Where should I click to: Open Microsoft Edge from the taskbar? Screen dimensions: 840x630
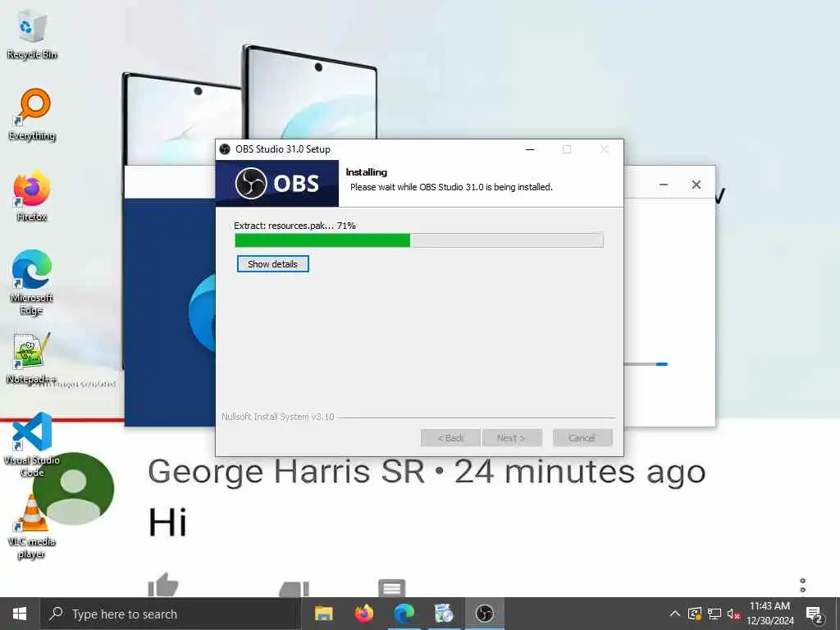click(404, 614)
